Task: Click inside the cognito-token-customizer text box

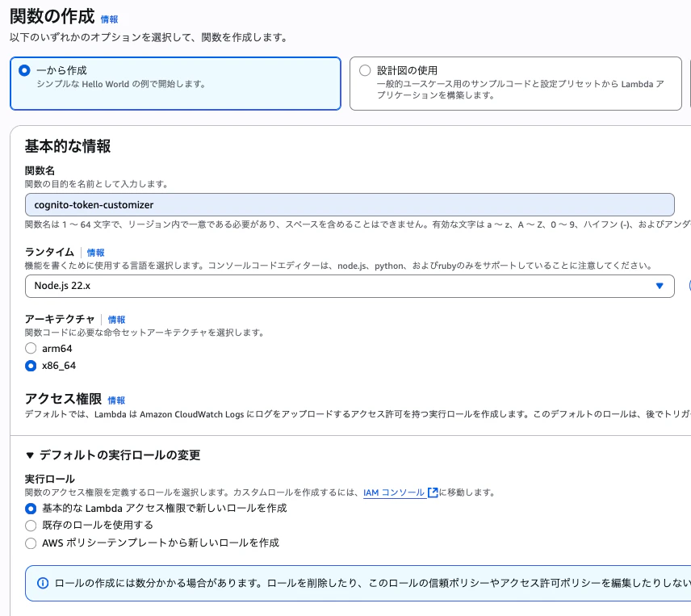Action: [x=343, y=204]
